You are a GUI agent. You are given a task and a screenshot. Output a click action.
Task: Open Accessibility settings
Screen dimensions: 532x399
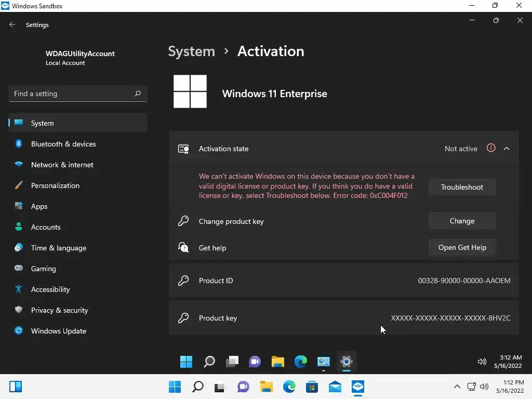coord(78,289)
